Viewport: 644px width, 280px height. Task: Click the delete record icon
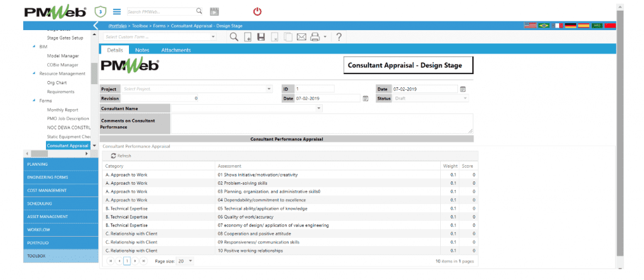click(x=274, y=37)
